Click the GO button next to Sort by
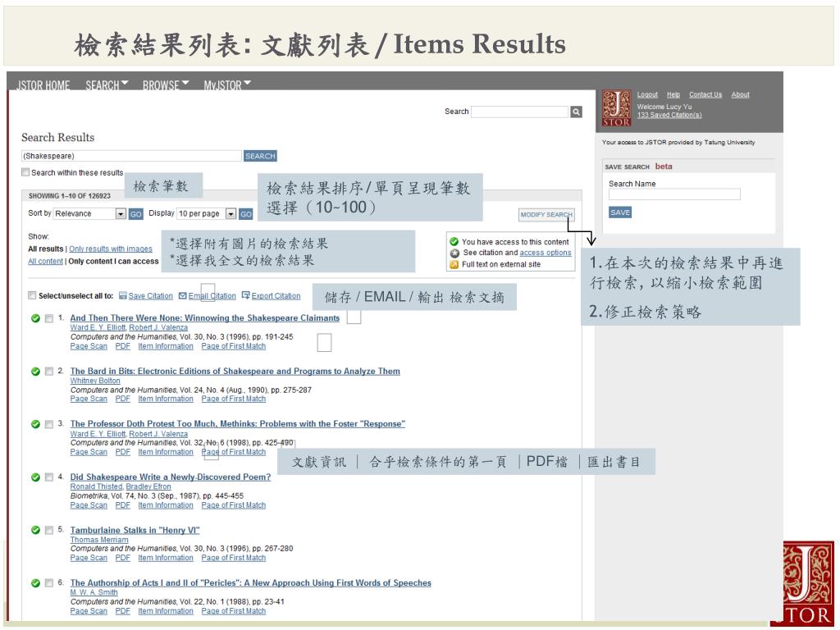The height and width of the screenshot is (630, 840). pyautogui.click(x=136, y=214)
